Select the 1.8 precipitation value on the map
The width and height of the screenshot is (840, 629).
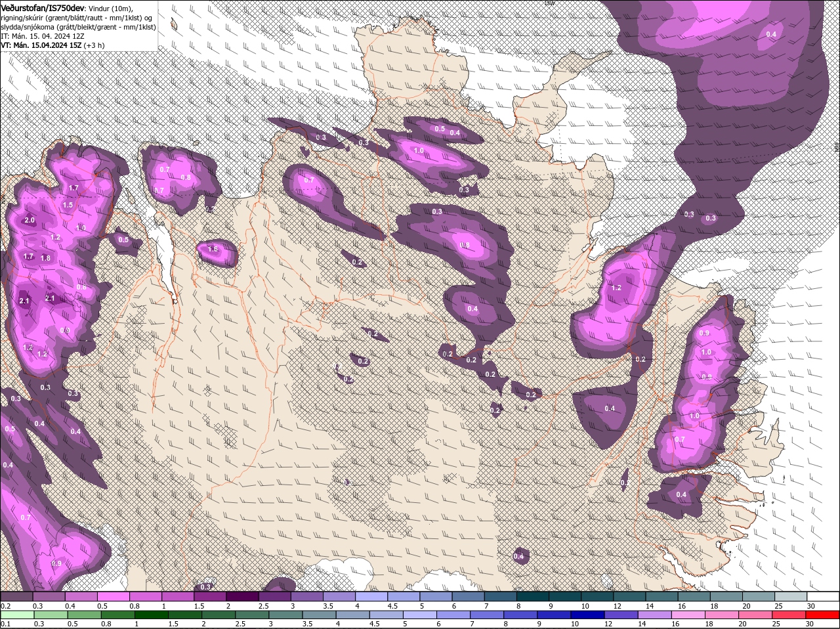point(45,258)
